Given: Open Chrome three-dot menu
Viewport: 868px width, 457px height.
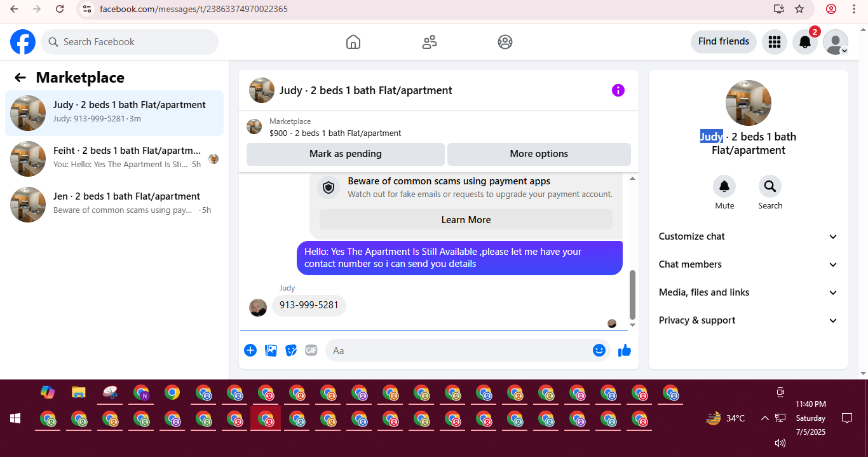Looking at the screenshot, I should 853,9.
